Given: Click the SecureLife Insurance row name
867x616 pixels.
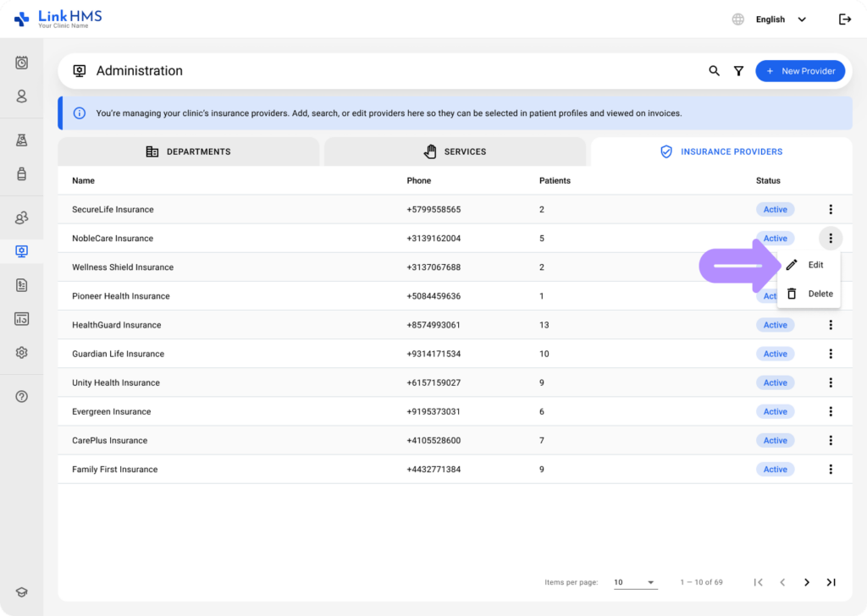Looking at the screenshot, I should tap(113, 209).
